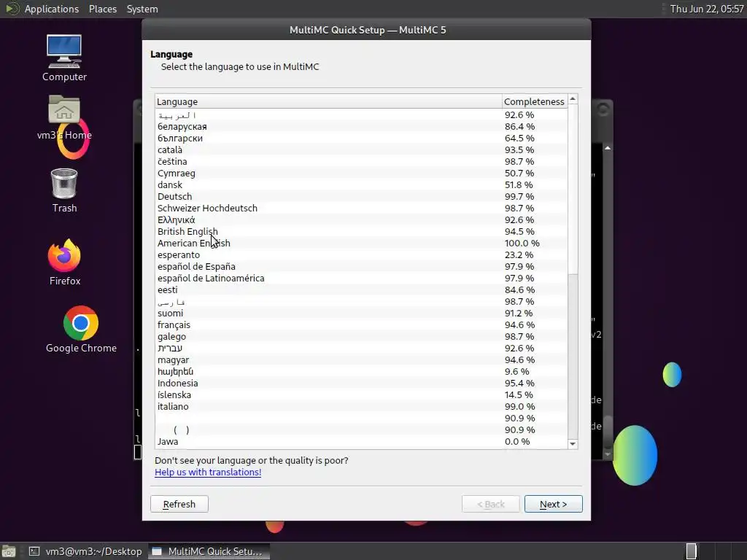Select the español de Latinoamérica row
This screenshot has height=560, width=747.
(x=361, y=278)
